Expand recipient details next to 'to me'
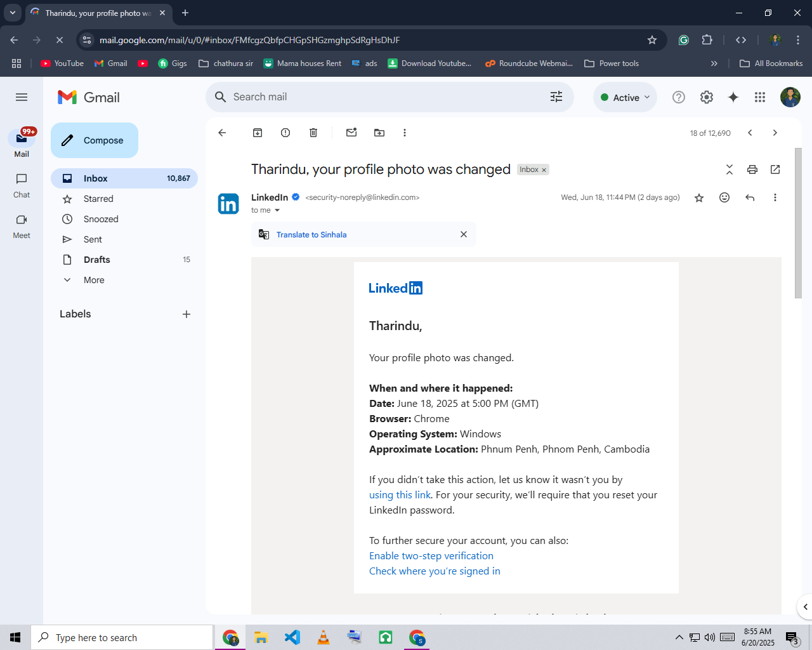This screenshot has height=650, width=812. coord(277,210)
